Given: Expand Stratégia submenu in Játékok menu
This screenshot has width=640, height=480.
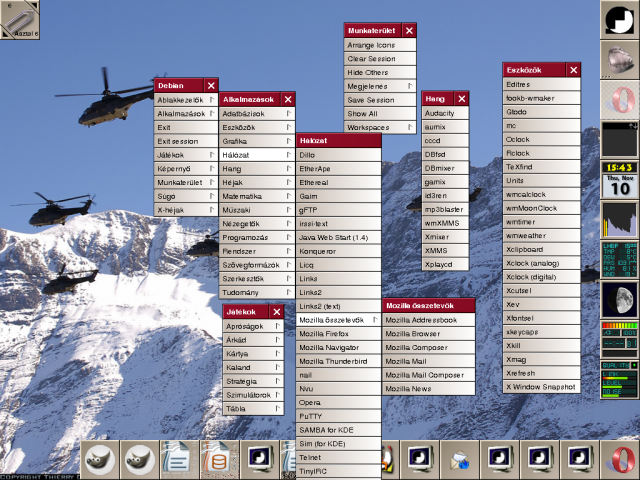Looking at the screenshot, I should [x=253, y=381].
